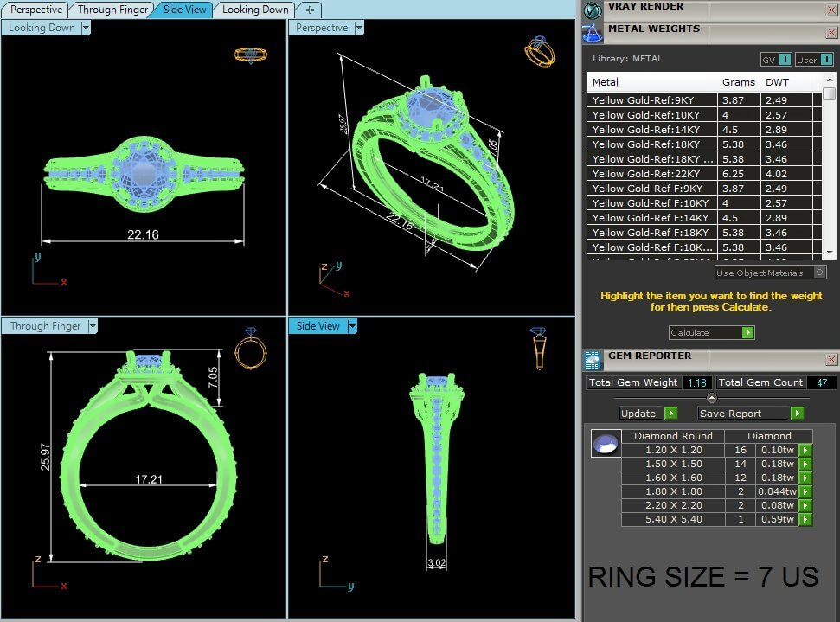This screenshot has width=840, height=622.
Task: Add a new viewport tab with plus icon
Action: (x=310, y=10)
